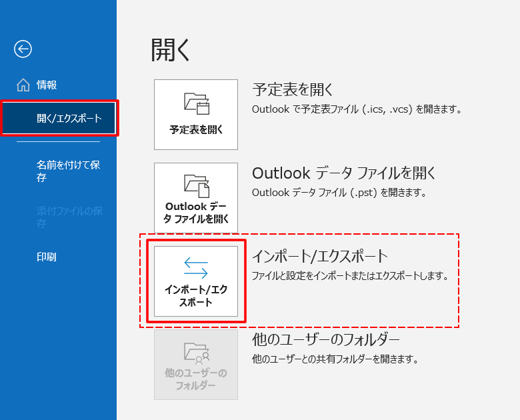Click description '他のユーザーとの共有フォルダーを開きます。'
The width and height of the screenshot is (520, 420).
(x=335, y=359)
